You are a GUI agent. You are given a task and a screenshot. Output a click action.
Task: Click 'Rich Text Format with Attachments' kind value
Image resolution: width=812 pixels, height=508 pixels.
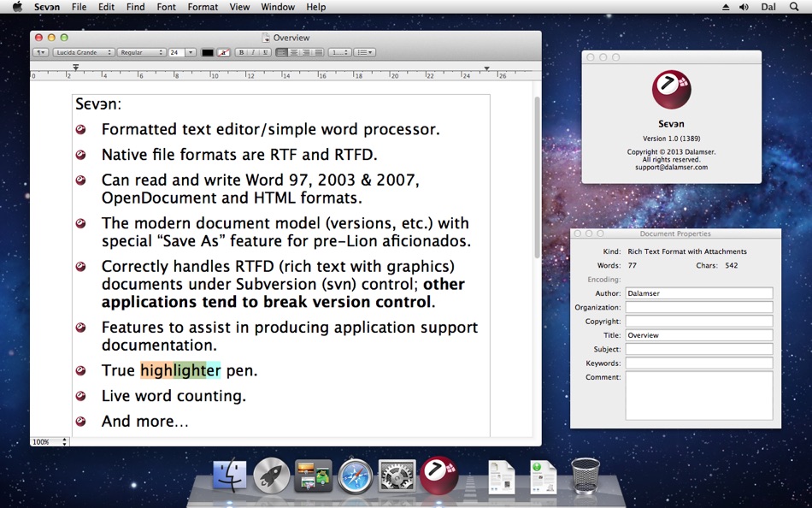[687, 251]
